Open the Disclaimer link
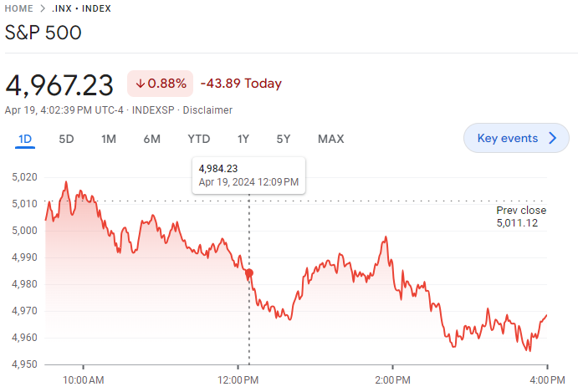 (207, 110)
